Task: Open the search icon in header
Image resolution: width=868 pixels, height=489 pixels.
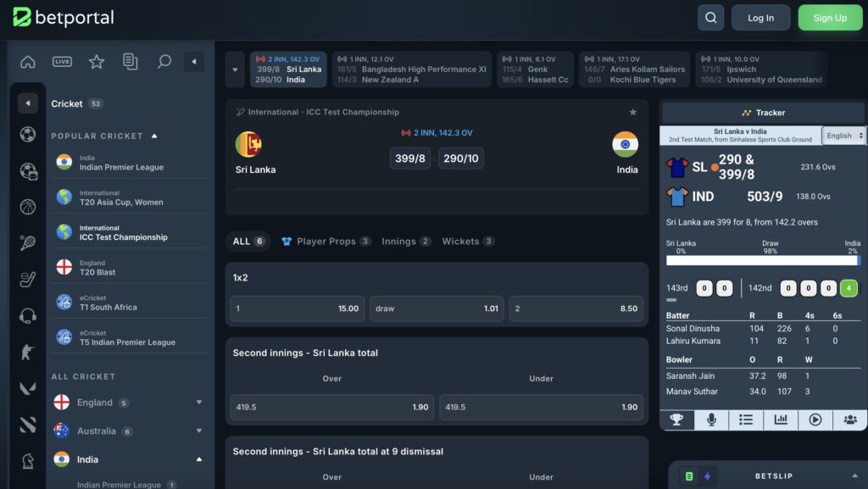Action: [x=710, y=18]
